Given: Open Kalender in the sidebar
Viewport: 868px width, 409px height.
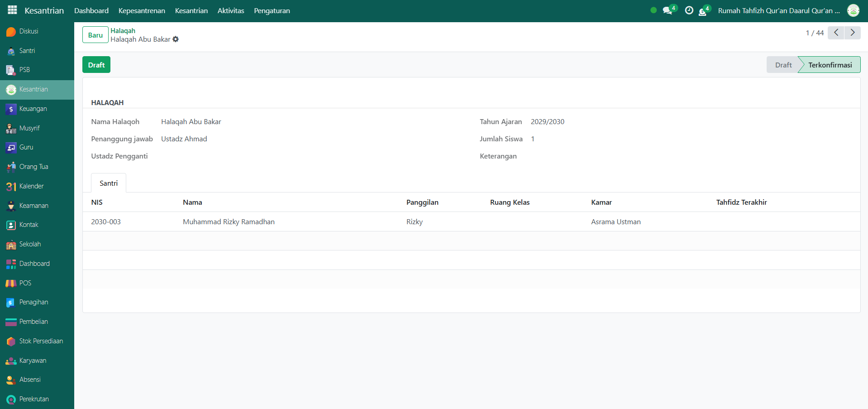Looking at the screenshot, I should click(x=31, y=186).
